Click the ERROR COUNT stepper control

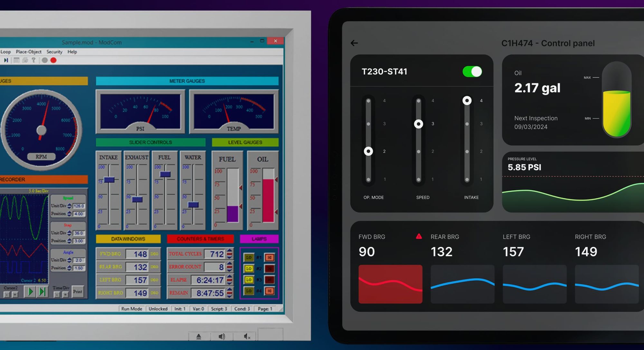coord(229,267)
